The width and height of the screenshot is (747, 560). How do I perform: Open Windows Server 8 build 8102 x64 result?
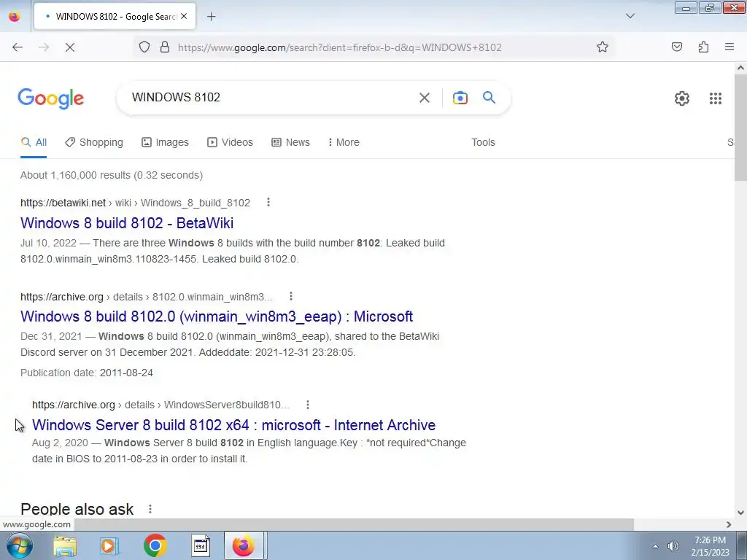click(x=233, y=425)
